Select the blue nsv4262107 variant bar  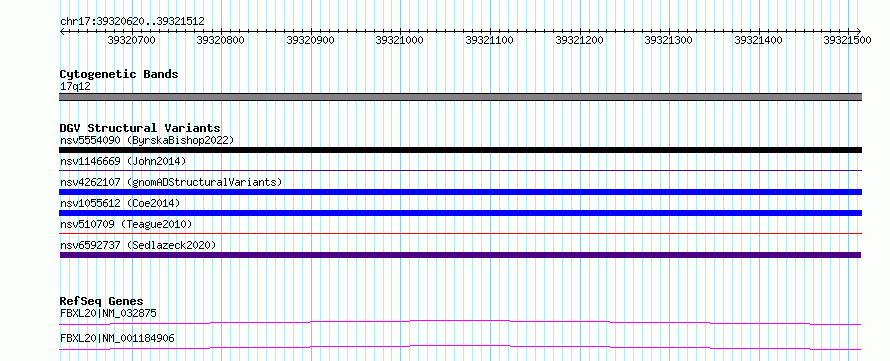coord(460,192)
